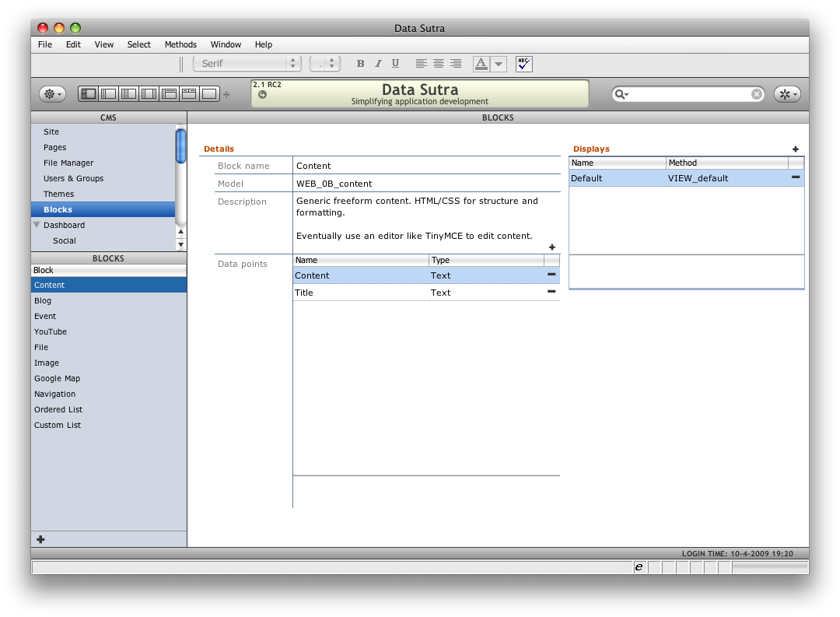Click the Block name field
840x617 pixels.
click(x=426, y=166)
